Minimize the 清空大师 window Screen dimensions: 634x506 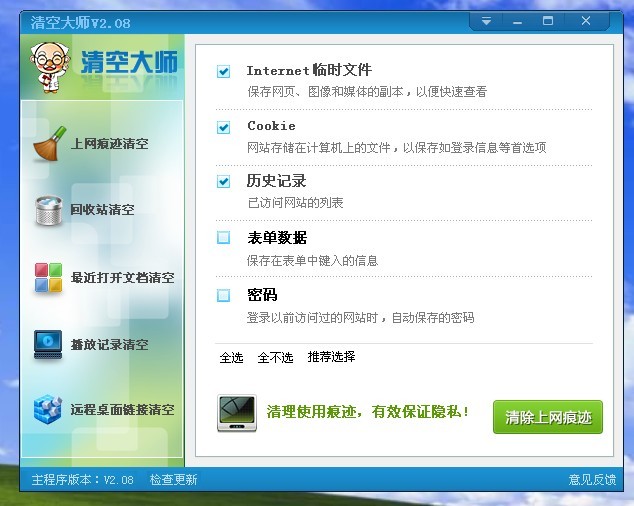[x=517, y=21]
